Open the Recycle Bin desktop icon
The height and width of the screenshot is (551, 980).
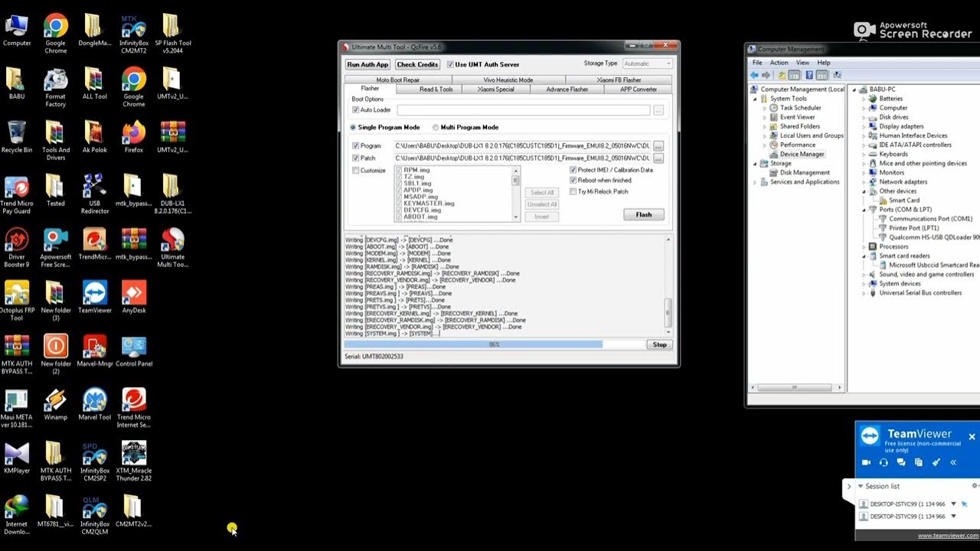click(17, 136)
